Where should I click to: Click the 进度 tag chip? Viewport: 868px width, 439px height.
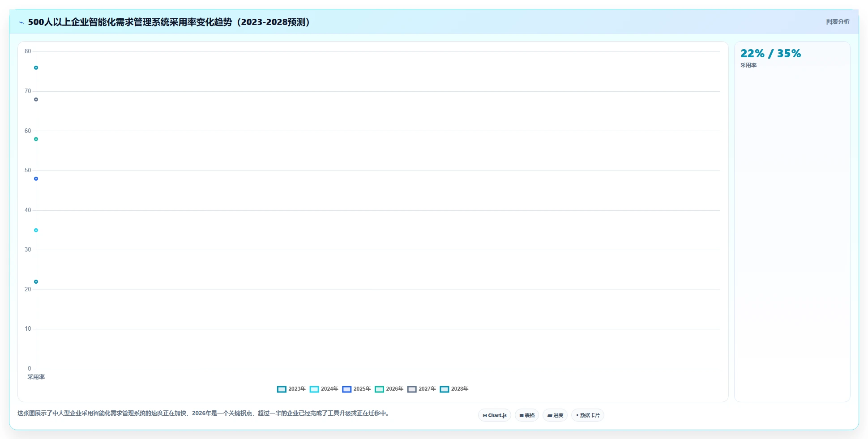coord(555,415)
